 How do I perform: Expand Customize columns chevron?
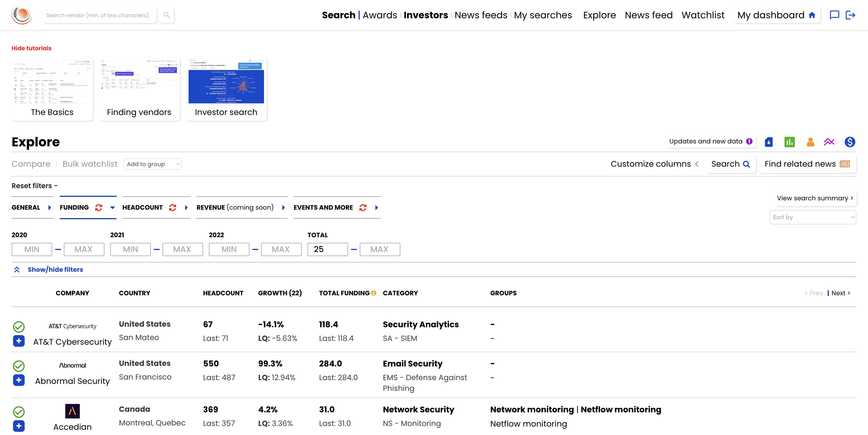coord(697,164)
